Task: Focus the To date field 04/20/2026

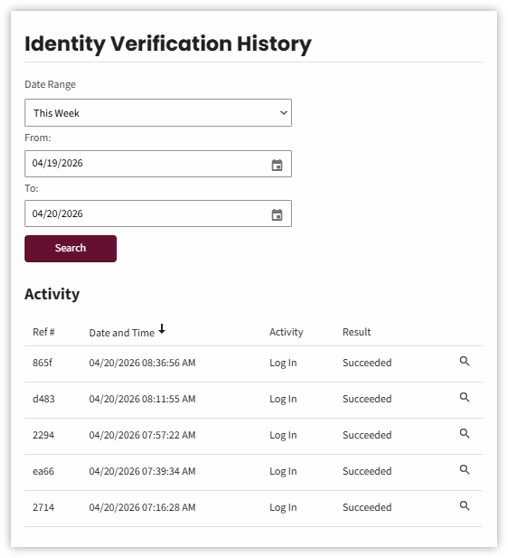Action: 158,214
